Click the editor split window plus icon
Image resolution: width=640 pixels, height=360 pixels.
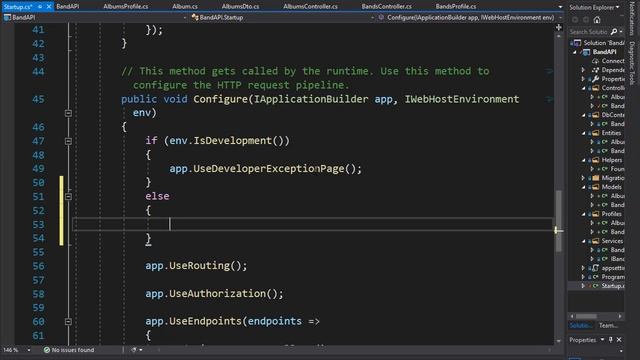click(x=559, y=27)
